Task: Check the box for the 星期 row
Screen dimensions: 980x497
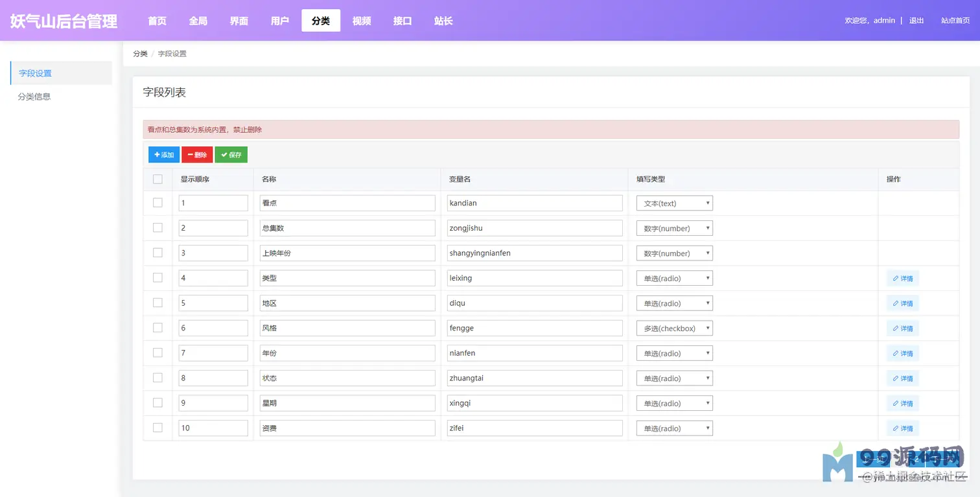Action: 157,402
